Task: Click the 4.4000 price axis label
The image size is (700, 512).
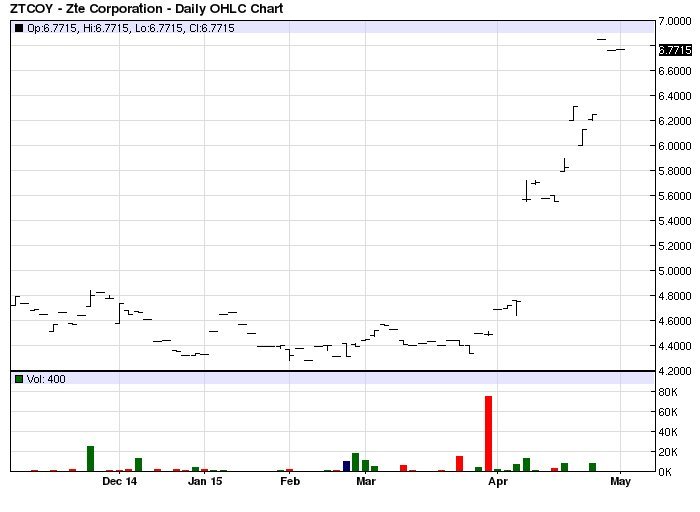Action: click(x=675, y=346)
